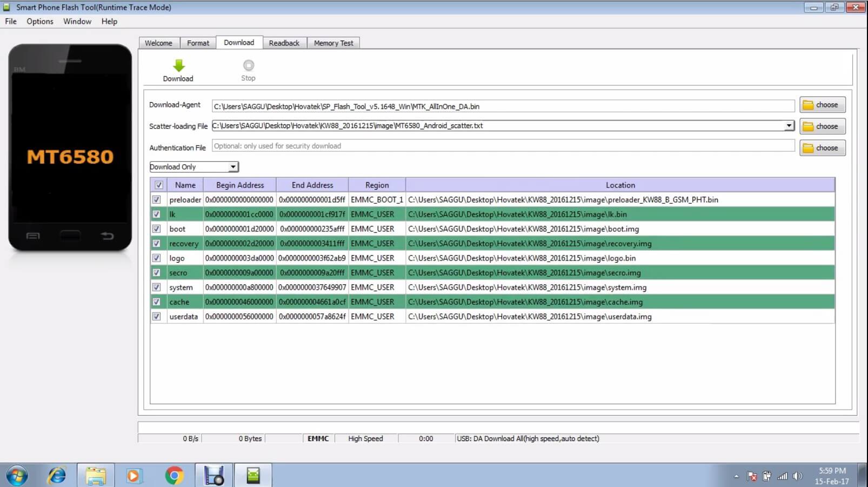Click the SP Flash Tool icon in the title bar
This screenshot has width=868, height=487.
[6, 7]
